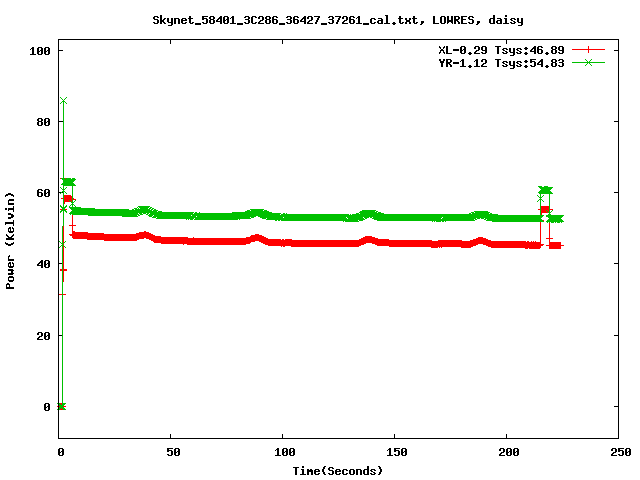
Task: Click y-axis tick label 0
Action: [x=47, y=407]
